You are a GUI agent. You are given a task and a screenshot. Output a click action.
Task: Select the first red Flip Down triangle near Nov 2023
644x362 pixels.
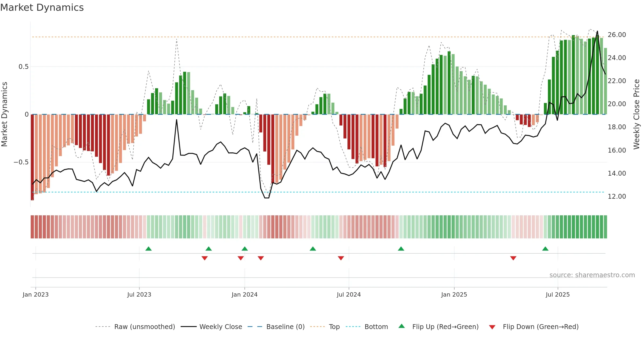[204, 258]
